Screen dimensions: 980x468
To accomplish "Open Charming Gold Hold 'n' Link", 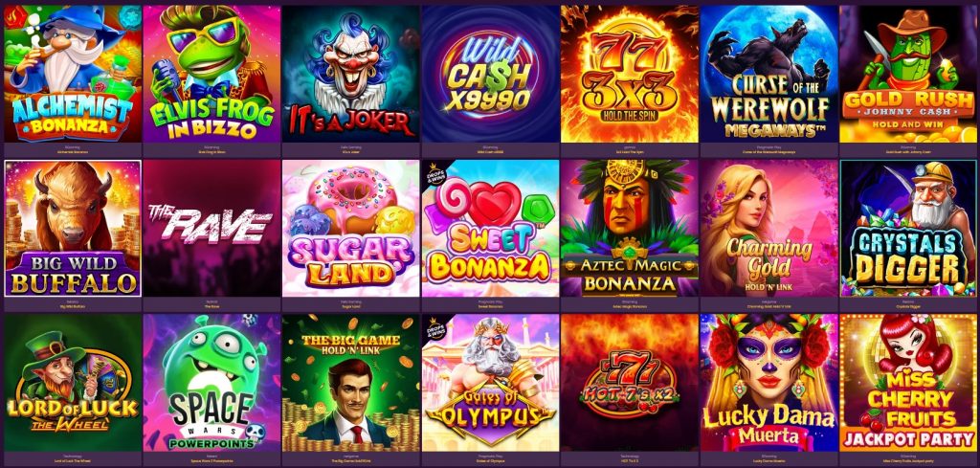I will point(769,228).
